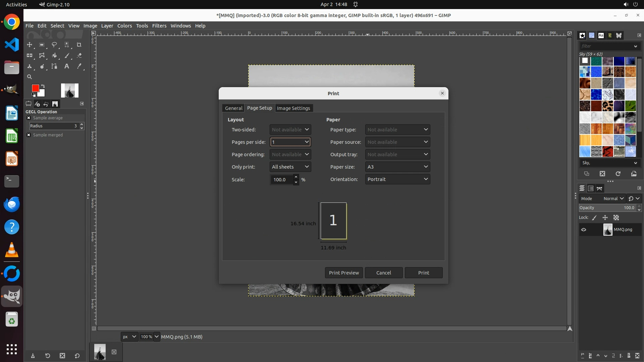
Task: Open the Filters menu
Action: pos(159,26)
